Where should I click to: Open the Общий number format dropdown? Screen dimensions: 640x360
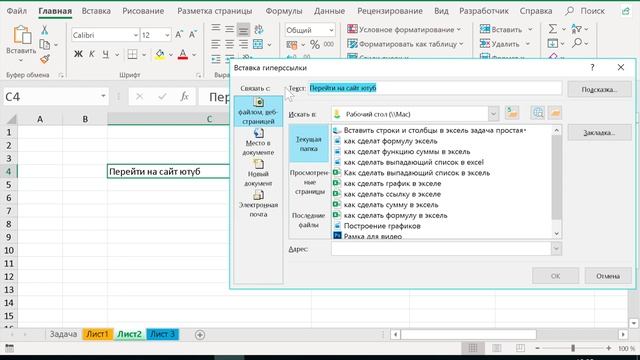click(331, 30)
